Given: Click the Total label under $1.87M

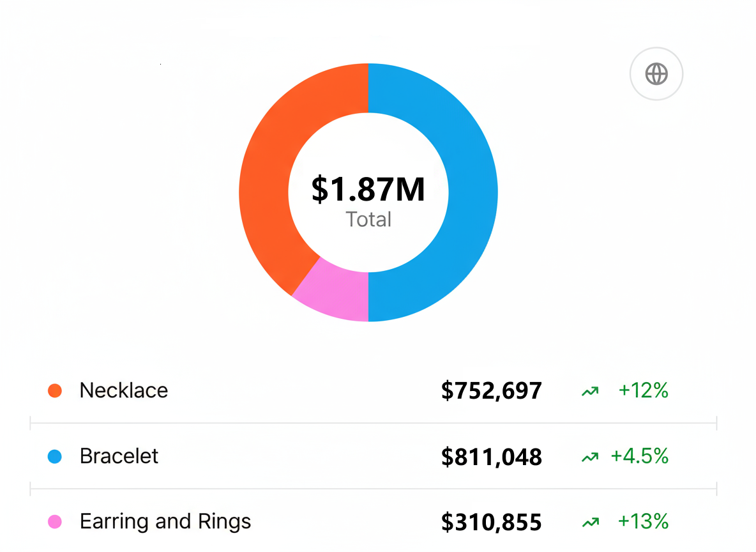Looking at the screenshot, I should coord(368,220).
